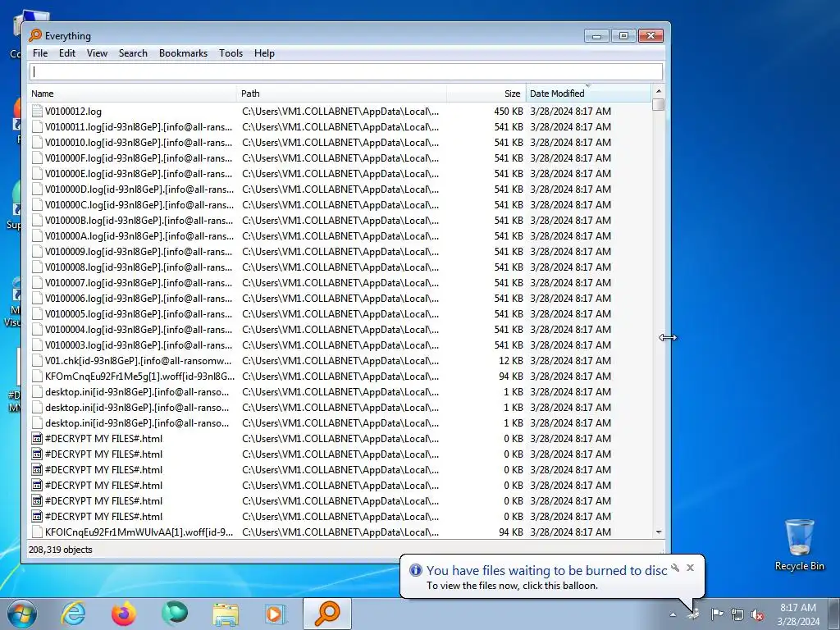
Task: Select the V01.chk encrypted file entry
Action: 138,361
